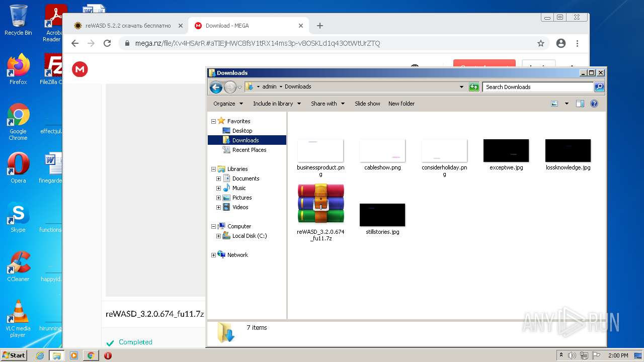644x362 pixels.
Task: Collapse the Libraries tree group
Action: click(213, 169)
